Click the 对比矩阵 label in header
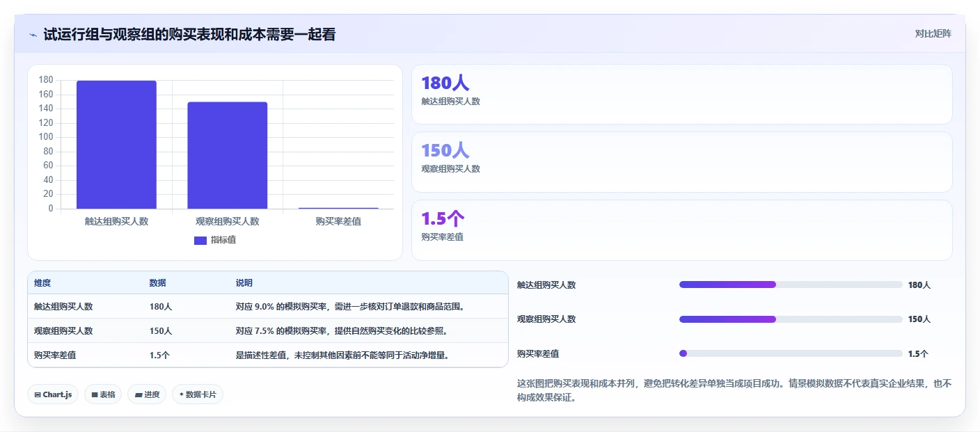980x432 pixels. (x=933, y=33)
